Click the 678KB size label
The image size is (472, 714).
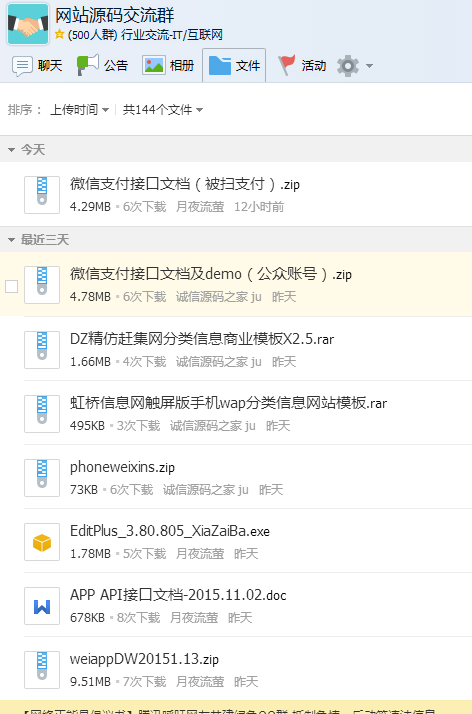click(87, 618)
